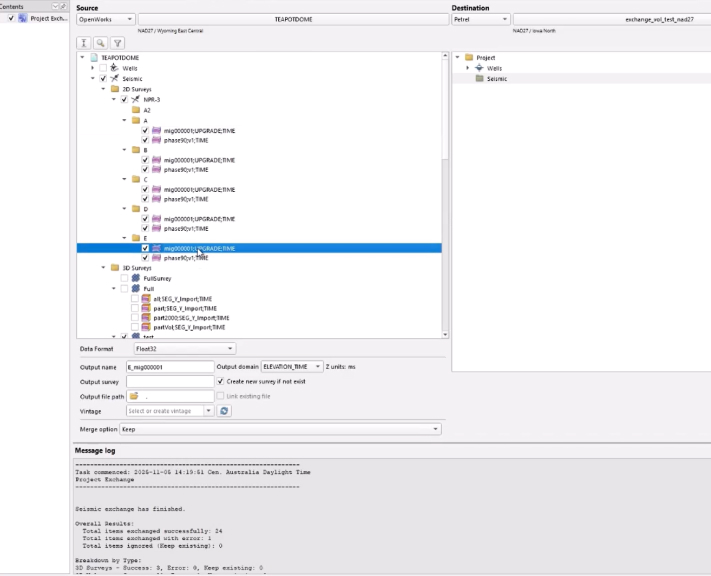Select the A2 folder under NPR-3
Screen dimensions: 711x576
tap(146, 110)
